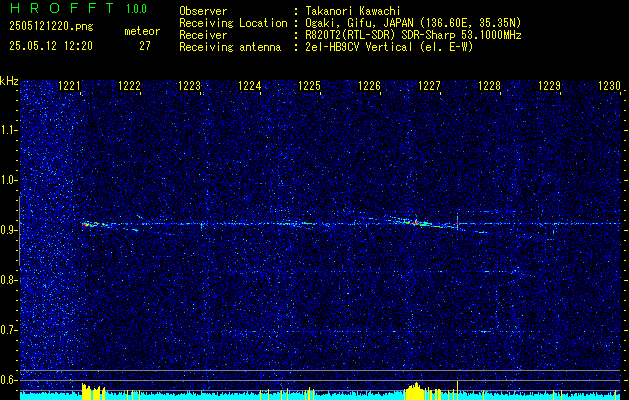Click the 1.1 kHz axis label
629x400 pixels.
(8, 130)
